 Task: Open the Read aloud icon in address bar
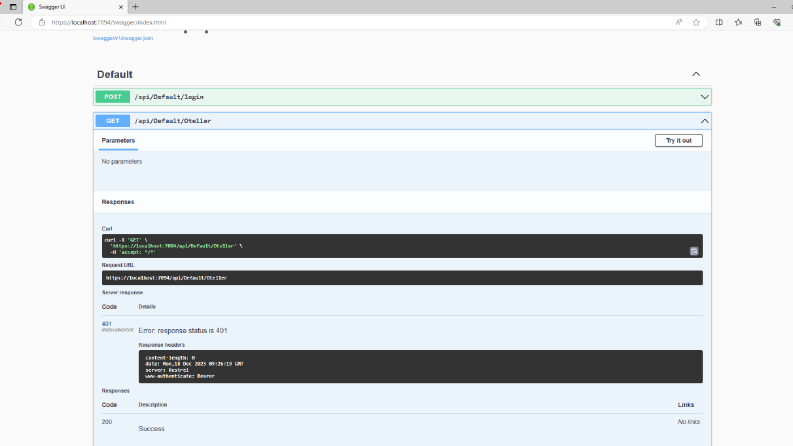(x=679, y=22)
